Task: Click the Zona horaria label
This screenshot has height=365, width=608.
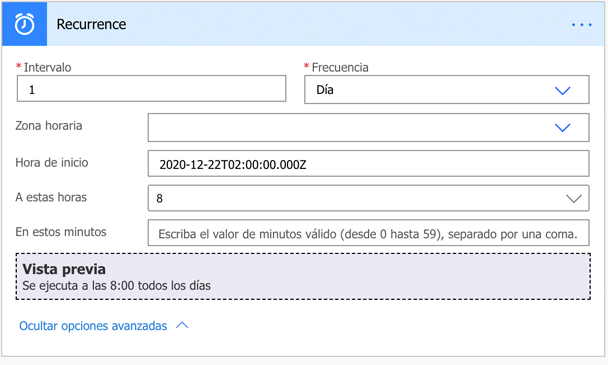Action: pos(49,126)
